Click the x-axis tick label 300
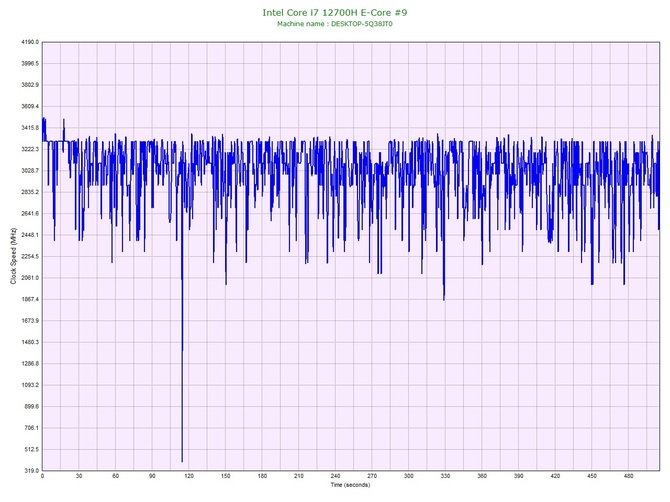Viewport: 670px width, 502px height. click(409, 476)
